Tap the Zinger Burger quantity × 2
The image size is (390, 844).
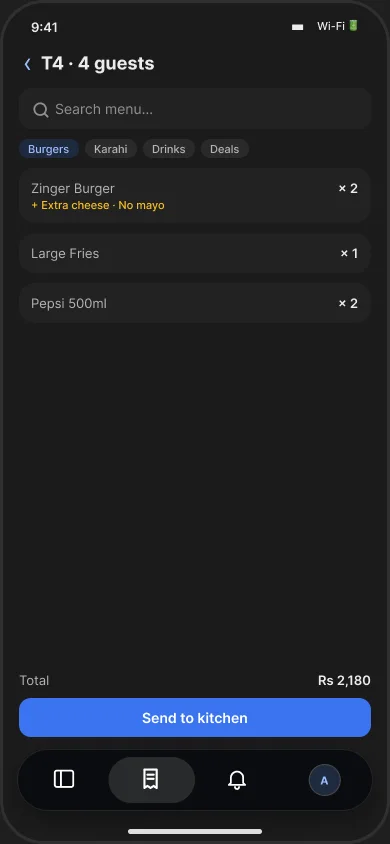348,188
